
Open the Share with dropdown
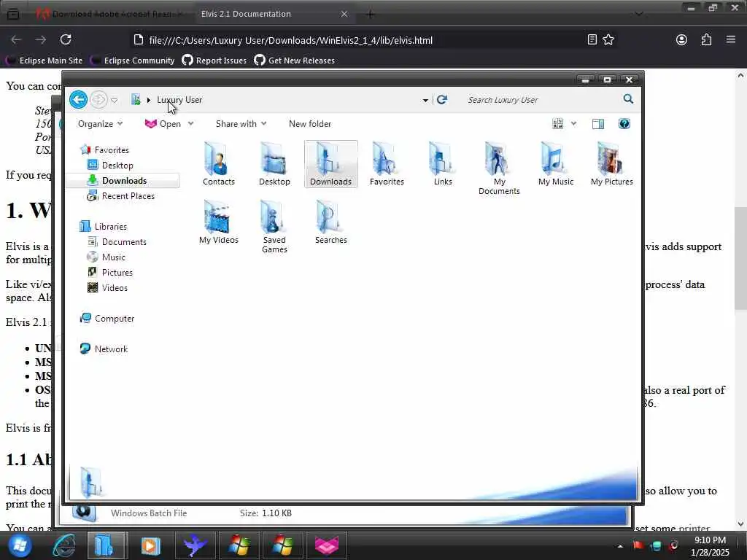[241, 124]
